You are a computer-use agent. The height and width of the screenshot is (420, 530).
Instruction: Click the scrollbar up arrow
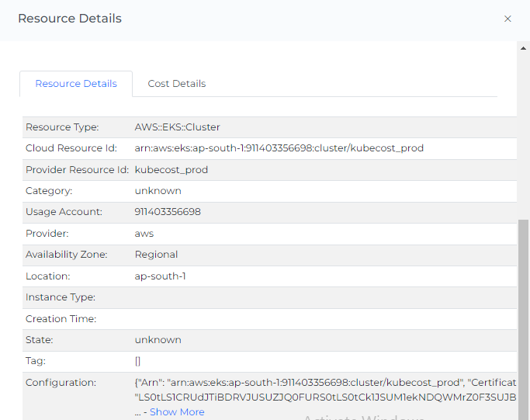[524, 47]
